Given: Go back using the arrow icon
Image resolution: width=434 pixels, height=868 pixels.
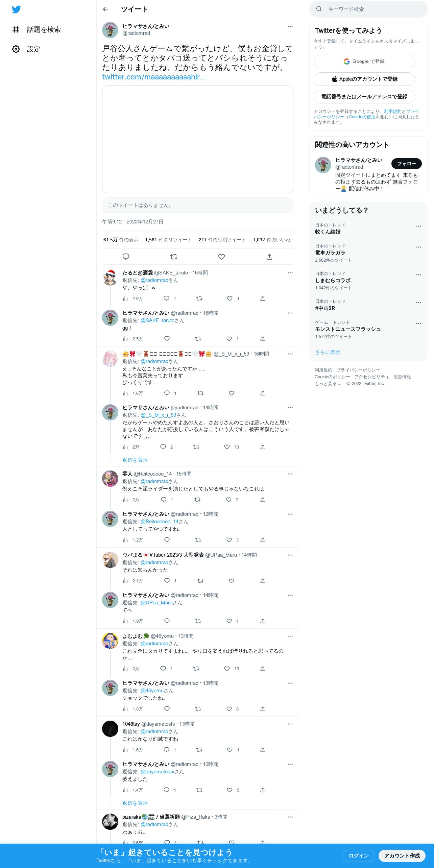Looking at the screenshot, I should click(105, 9).
